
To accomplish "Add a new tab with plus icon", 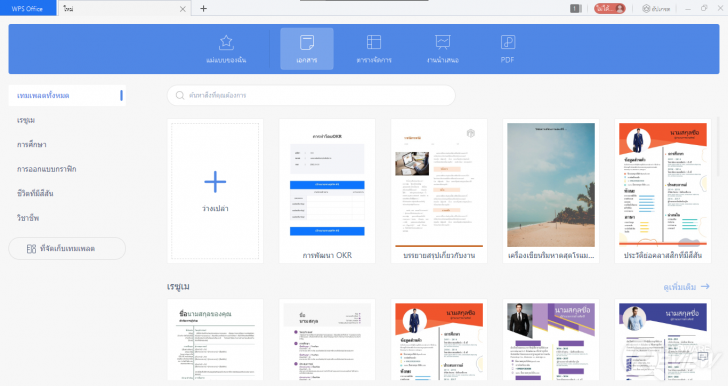I will (203, 8).
